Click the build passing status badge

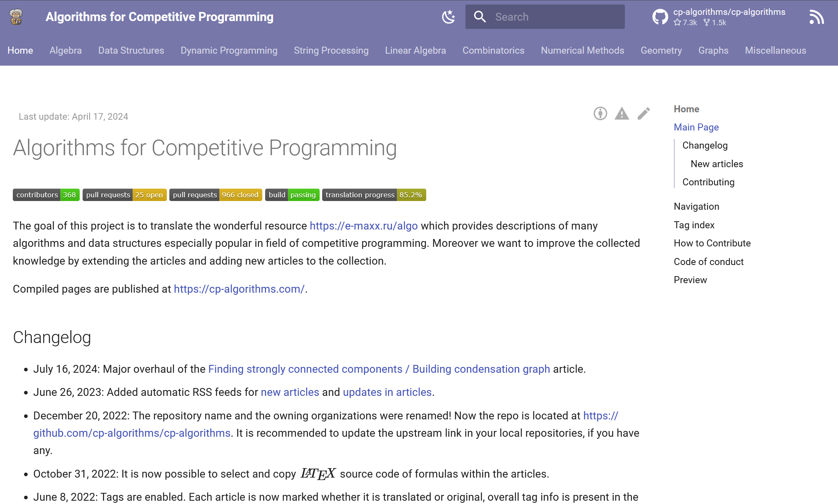(292, 194)
